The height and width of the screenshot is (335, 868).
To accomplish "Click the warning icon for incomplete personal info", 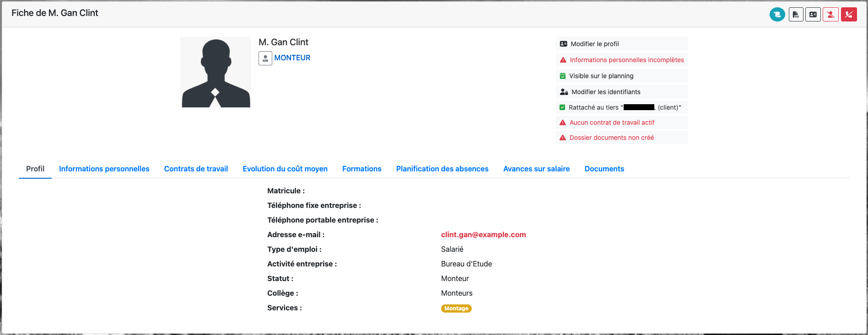I will pyautogui.click(x=563, y=60).
